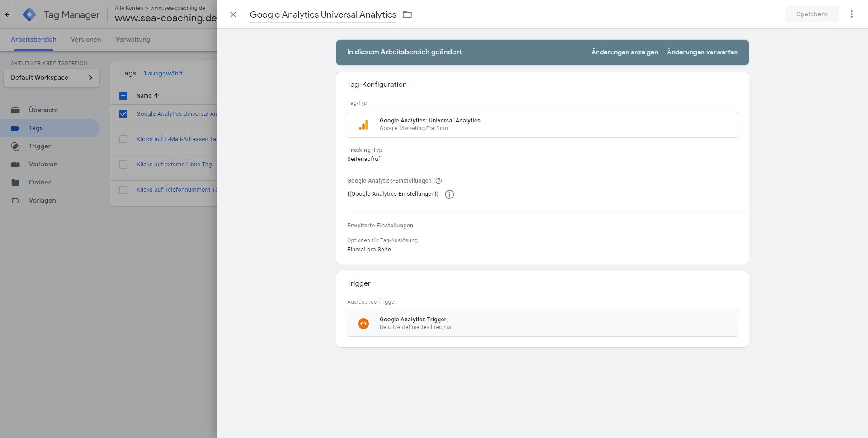868x438 pixels.
Task: Open the Klicks auf Telefonnummern Tag link
Action: click(177, 190)
